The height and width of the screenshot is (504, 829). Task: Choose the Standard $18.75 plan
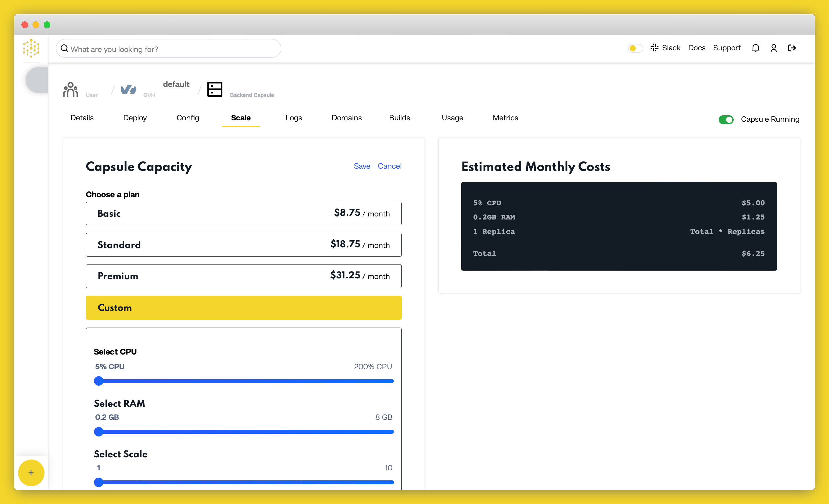pos(244,245)
